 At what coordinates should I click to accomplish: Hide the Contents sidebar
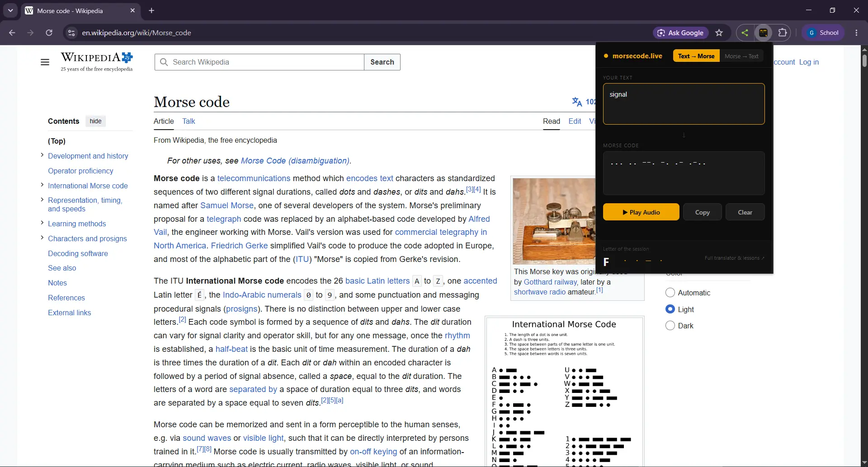point(95,121)
